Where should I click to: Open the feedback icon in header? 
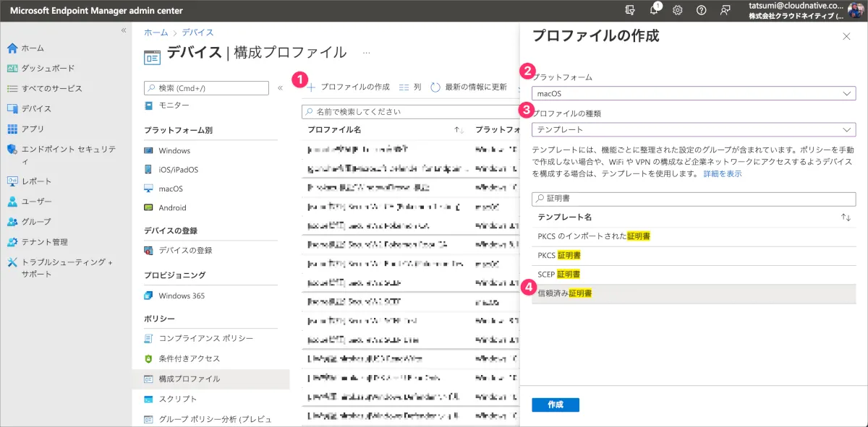tap(725, 10)
